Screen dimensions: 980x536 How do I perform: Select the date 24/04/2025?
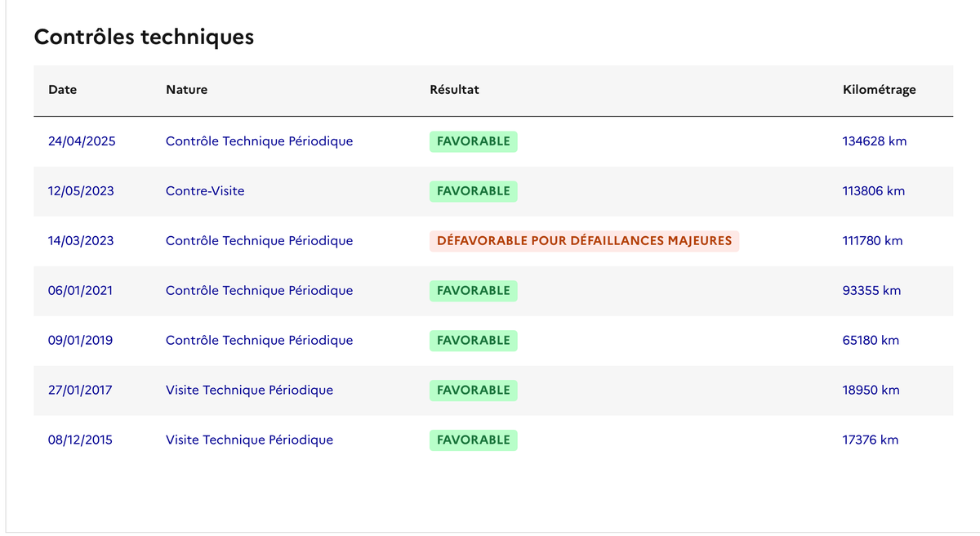tap(82, 141)
